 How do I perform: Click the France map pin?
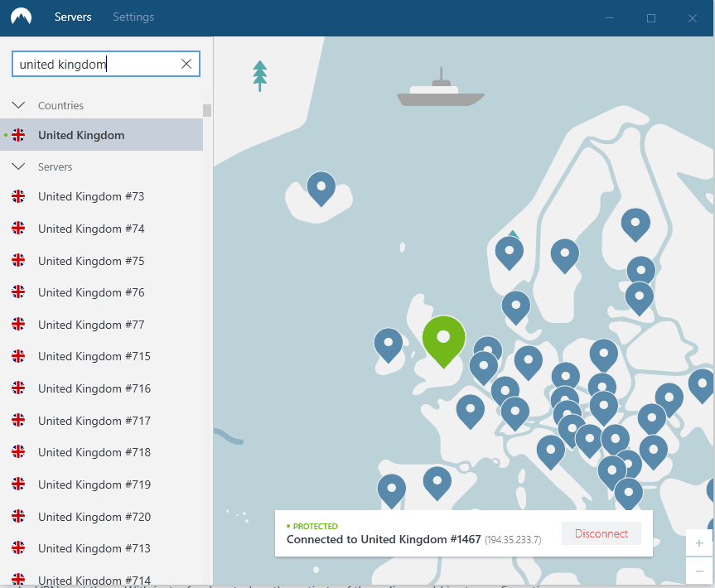470,411
